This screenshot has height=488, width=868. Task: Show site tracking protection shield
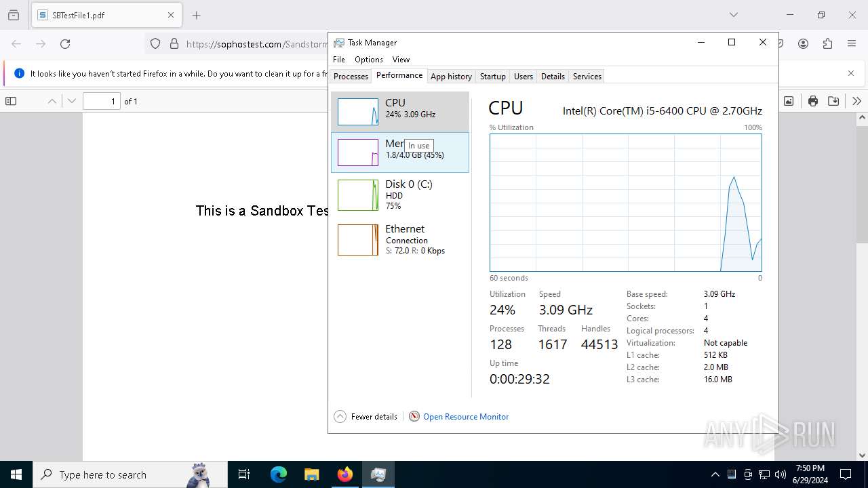coord(155,44)
